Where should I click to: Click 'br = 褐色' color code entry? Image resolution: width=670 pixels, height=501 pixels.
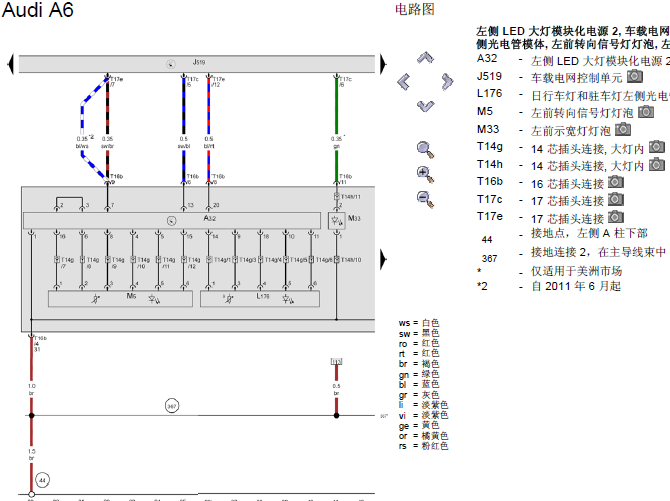coord(419,364)
